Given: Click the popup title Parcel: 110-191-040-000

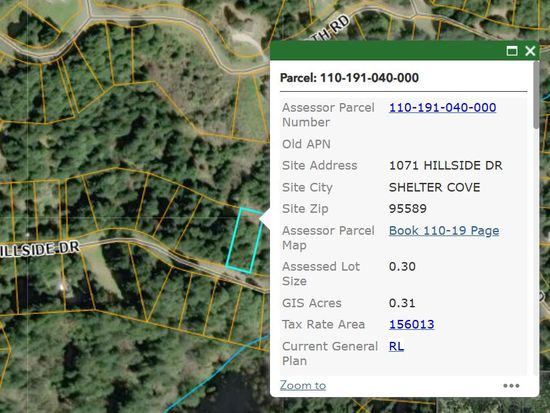Looking at the screenshot, I should pyautogui.click(x=349, y=78).
